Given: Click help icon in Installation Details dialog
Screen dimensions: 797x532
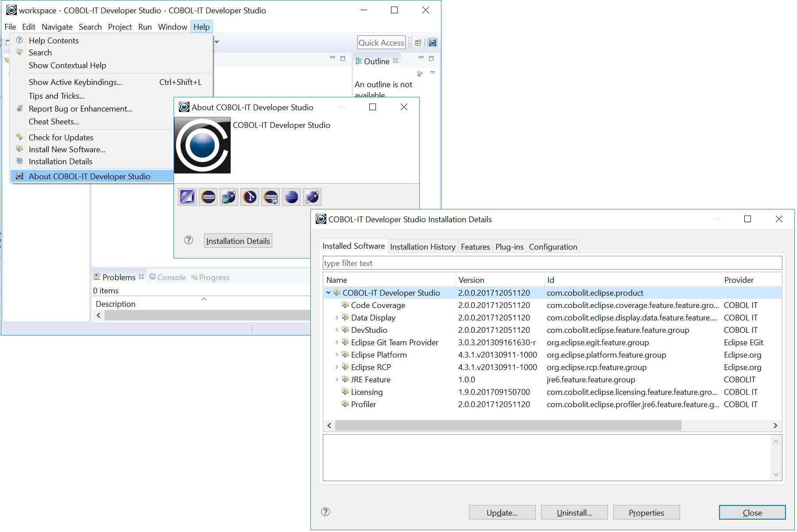Looking at the screenshot, I should tap(325, 512).
